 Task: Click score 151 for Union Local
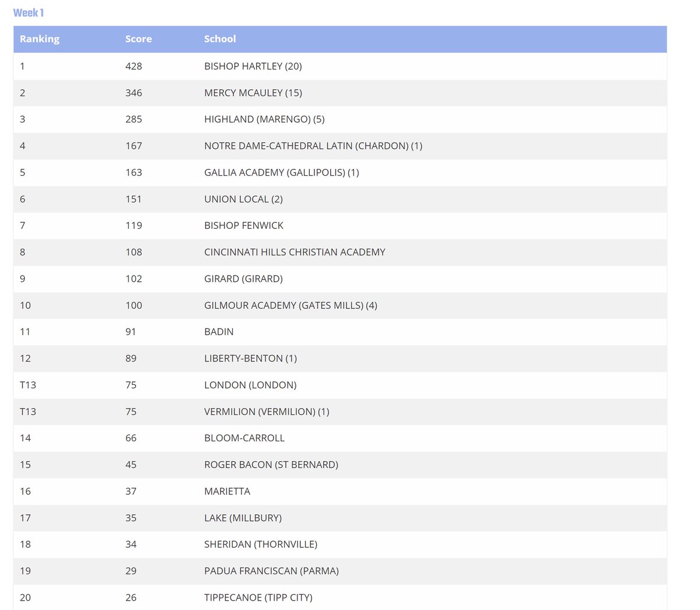pyautogui.click(x=134, y=199)
